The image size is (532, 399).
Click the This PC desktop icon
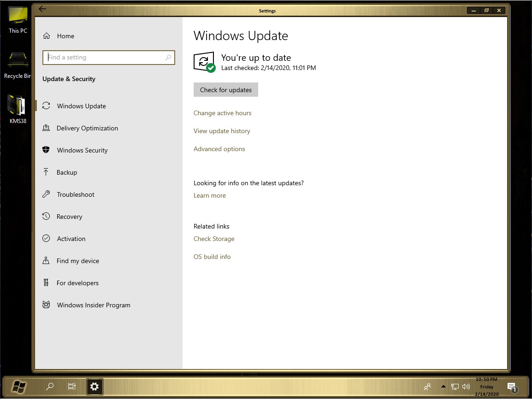click(18, 20)
